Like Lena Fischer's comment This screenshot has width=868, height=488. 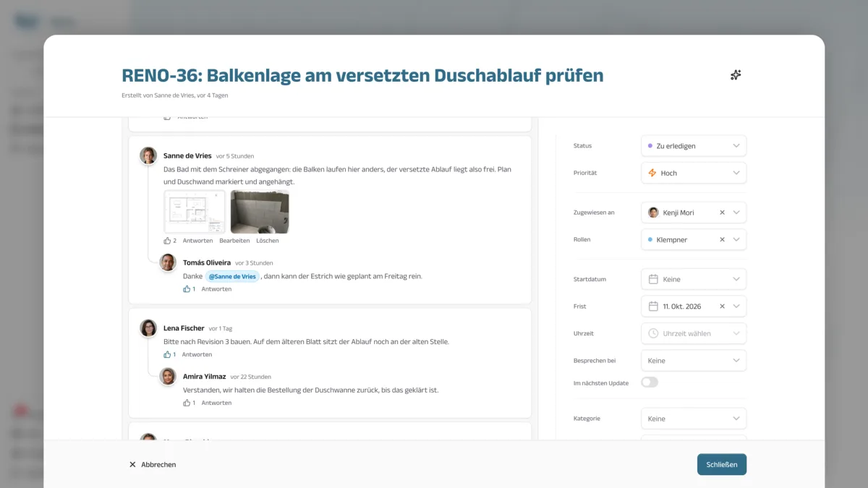167,355
